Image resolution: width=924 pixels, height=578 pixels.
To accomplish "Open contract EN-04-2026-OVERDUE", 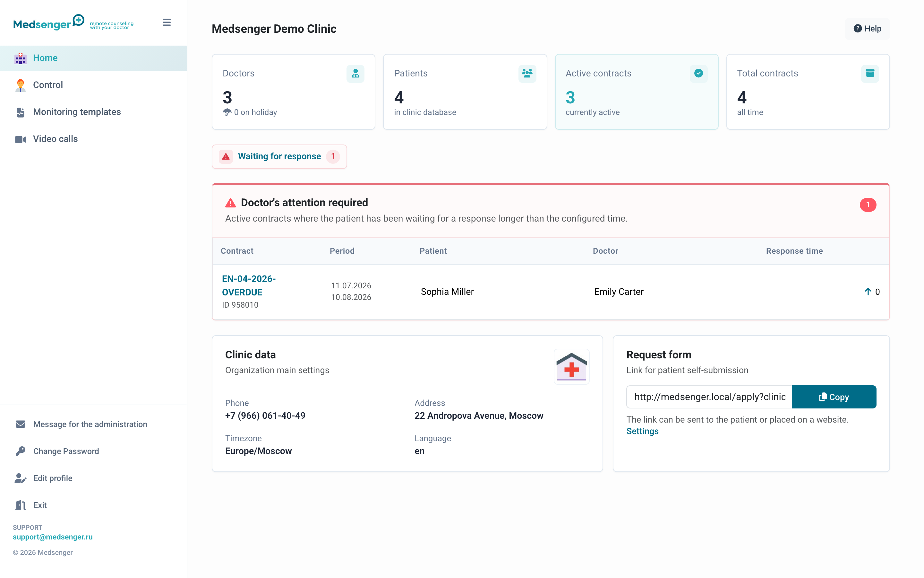I will [249, 285].
